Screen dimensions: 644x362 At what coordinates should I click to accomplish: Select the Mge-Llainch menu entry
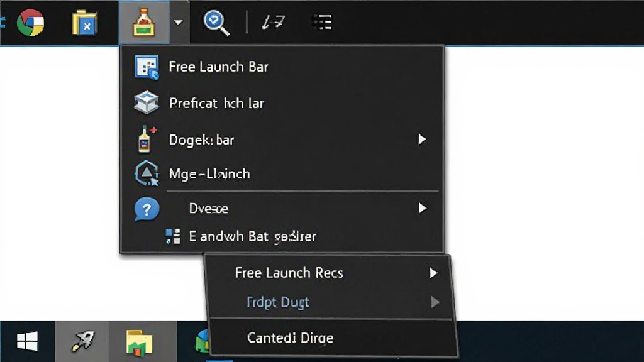tap(282, 173)
